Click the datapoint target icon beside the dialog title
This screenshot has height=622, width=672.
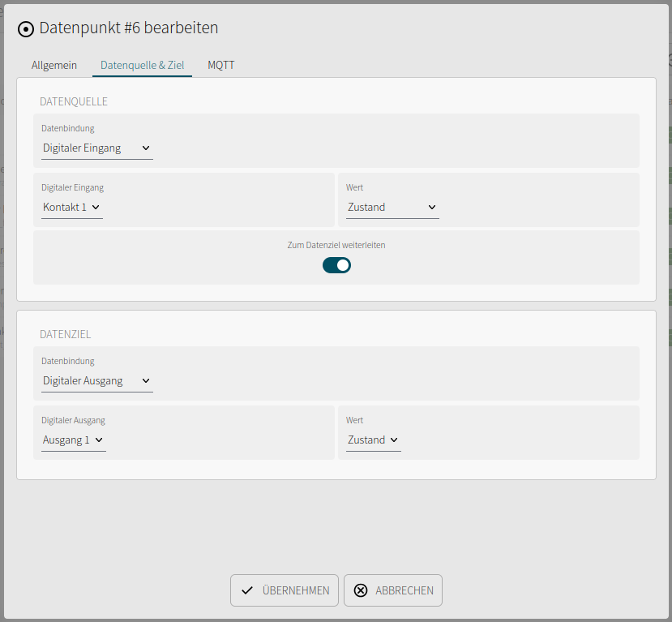(26, 29)
